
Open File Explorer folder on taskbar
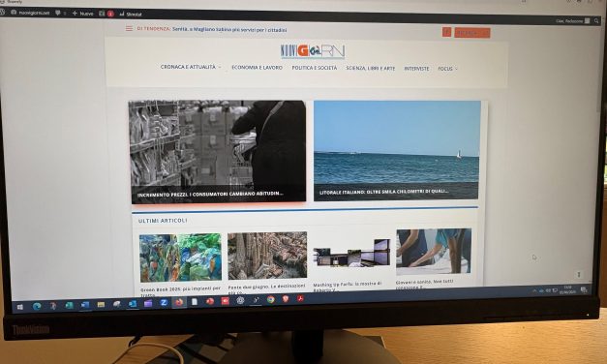pos(101,304)
